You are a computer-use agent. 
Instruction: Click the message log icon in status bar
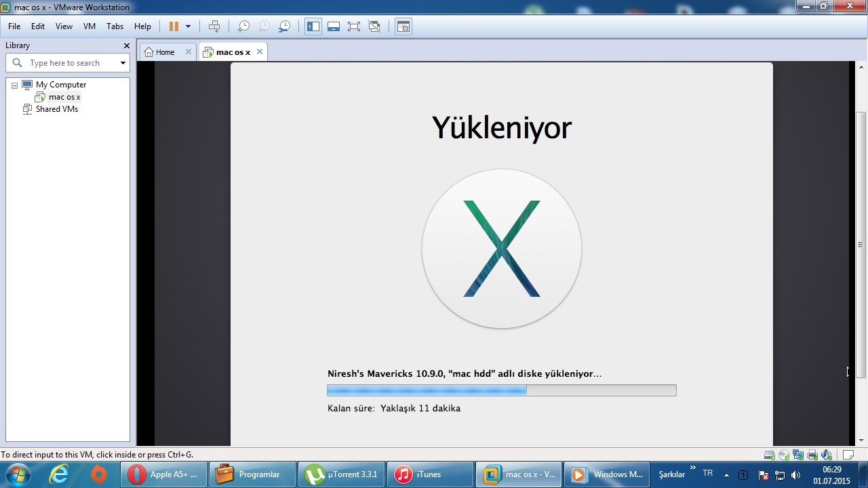point(848,455)
